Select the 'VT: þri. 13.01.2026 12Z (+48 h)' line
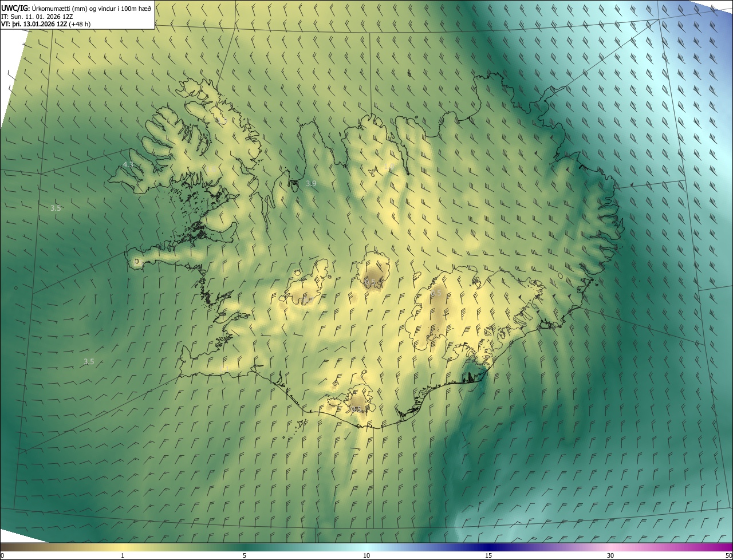Screen dimensions: 733x560 (x=45, y=24)
